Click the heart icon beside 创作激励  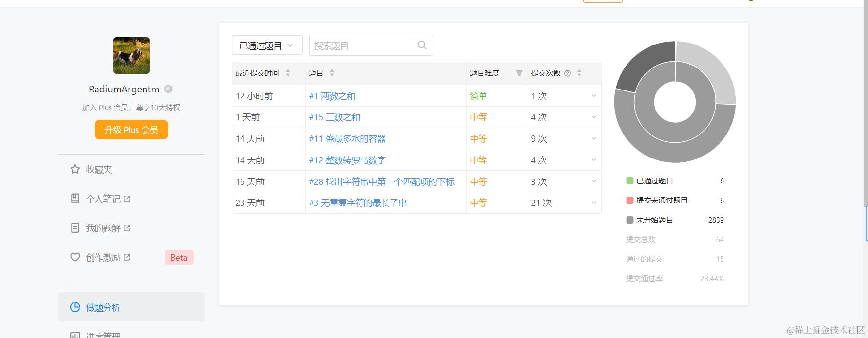coord(75,257)
